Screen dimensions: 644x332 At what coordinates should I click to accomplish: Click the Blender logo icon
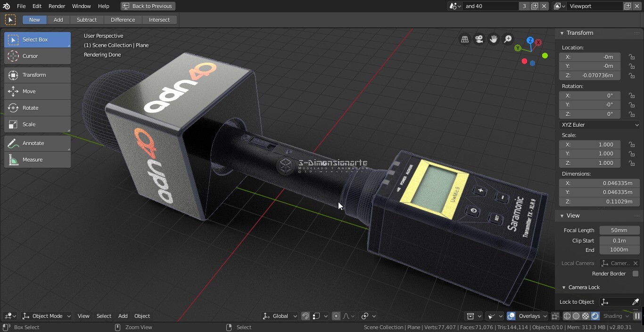click(7, 6)
